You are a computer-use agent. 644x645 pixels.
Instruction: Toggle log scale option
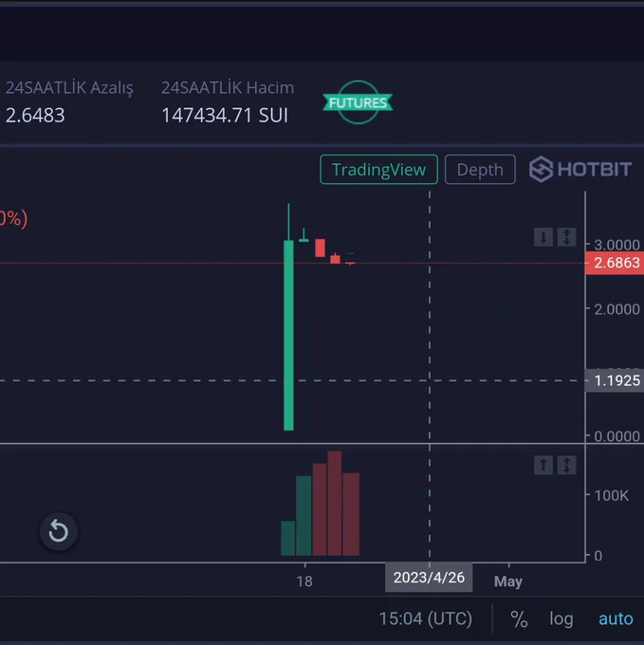click(561, 618)
